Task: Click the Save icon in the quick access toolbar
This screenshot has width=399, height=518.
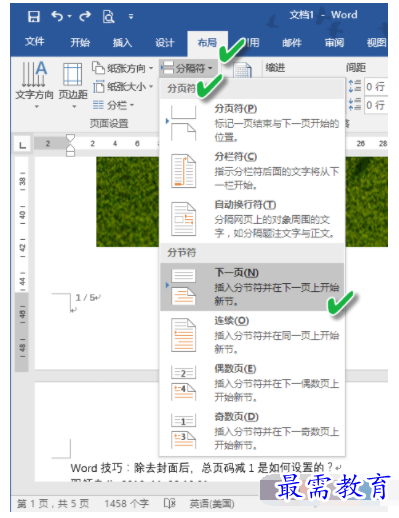Action: click(x=34, y=16)
